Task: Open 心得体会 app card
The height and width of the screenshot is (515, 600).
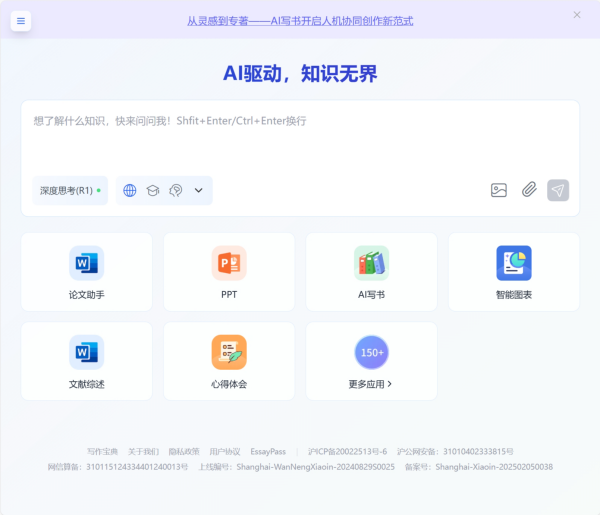Action: point(229,361)
